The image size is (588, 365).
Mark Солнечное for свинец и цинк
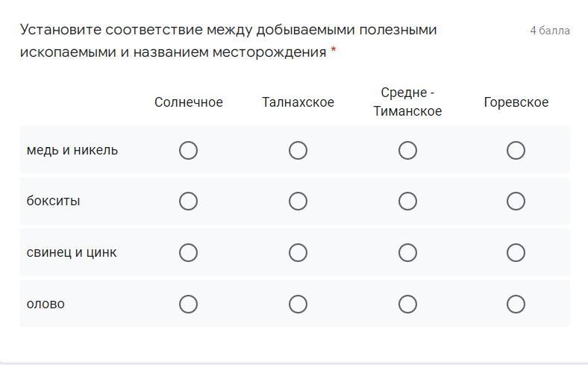coord(188,253)
